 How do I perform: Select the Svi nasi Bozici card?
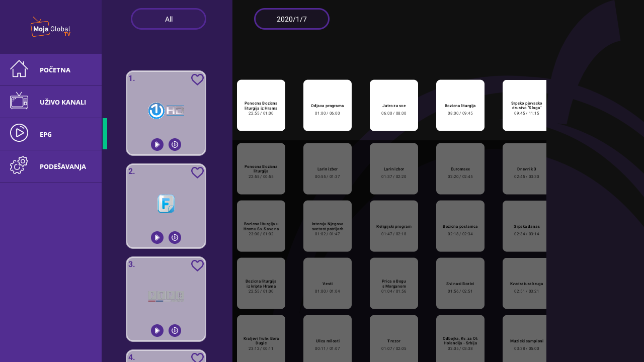460,284
